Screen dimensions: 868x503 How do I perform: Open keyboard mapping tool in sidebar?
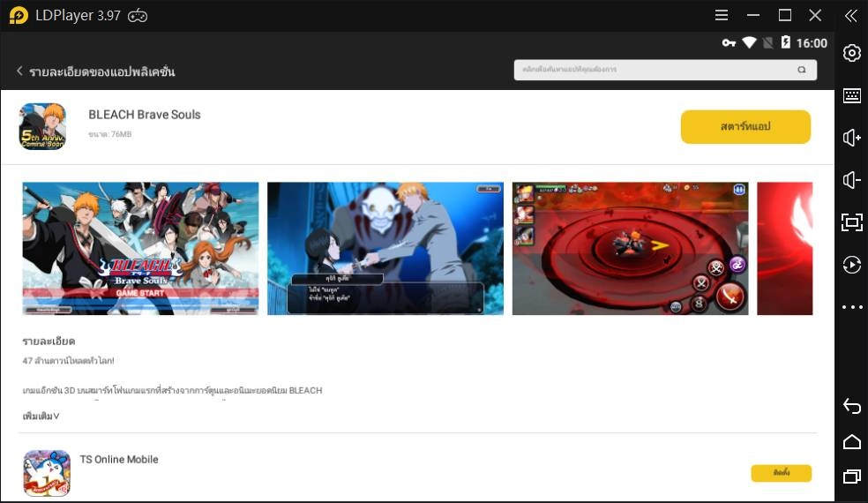click(x=851, y=95)
